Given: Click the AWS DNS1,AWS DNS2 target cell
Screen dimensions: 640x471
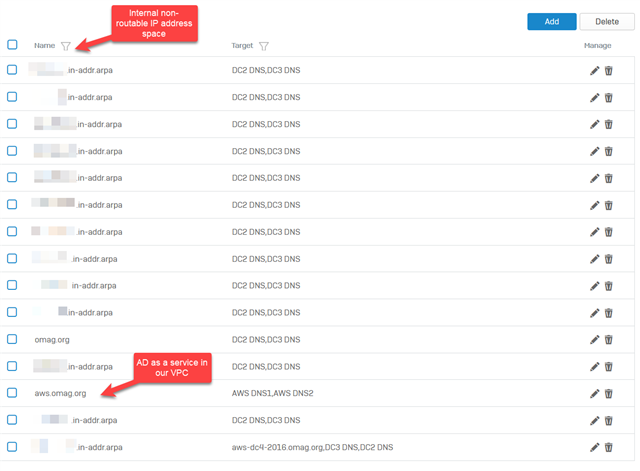Looking at the screenshot, I should (x=273, y=393).
